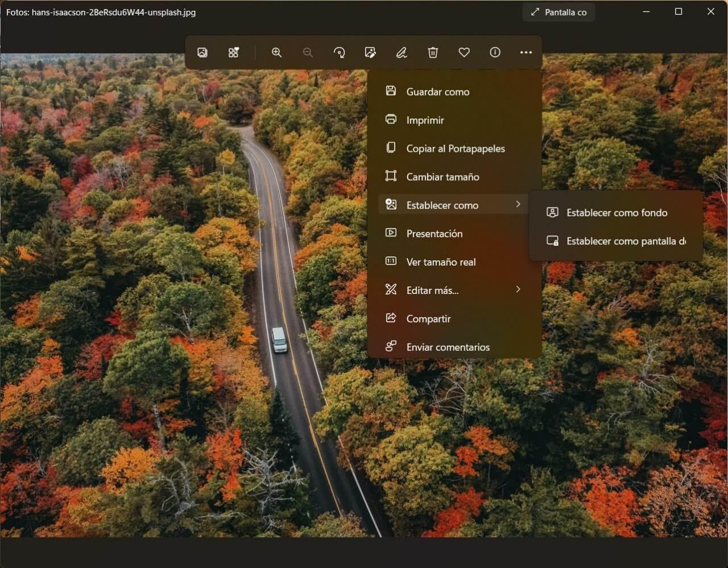Image resolution: width=728 pixels, height=568 pixels.
Task: Open the edit image tool
Action: (x=370, y=52)
